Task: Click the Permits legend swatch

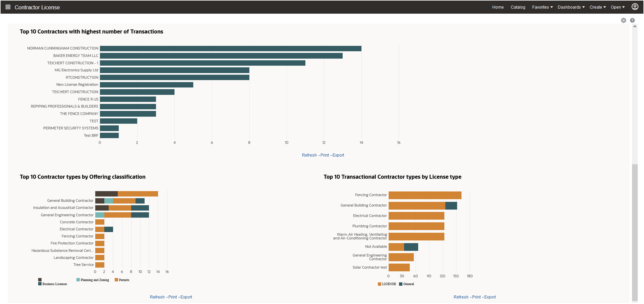Action: tap(116, 280)
